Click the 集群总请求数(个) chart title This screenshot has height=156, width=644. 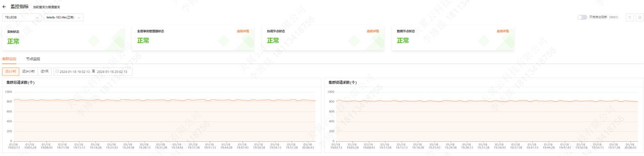click(x=21, y=82)
